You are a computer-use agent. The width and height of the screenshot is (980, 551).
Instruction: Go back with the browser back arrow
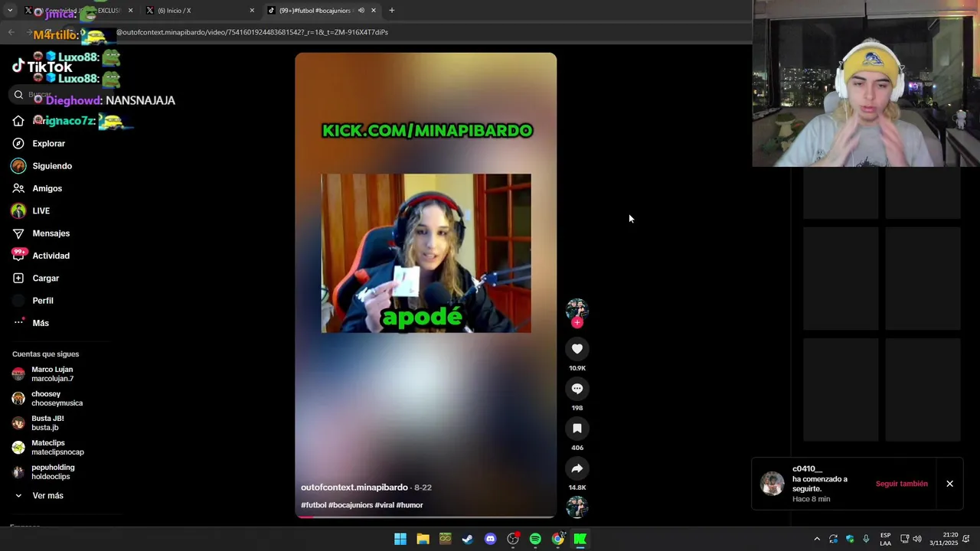tap(11, 32)
